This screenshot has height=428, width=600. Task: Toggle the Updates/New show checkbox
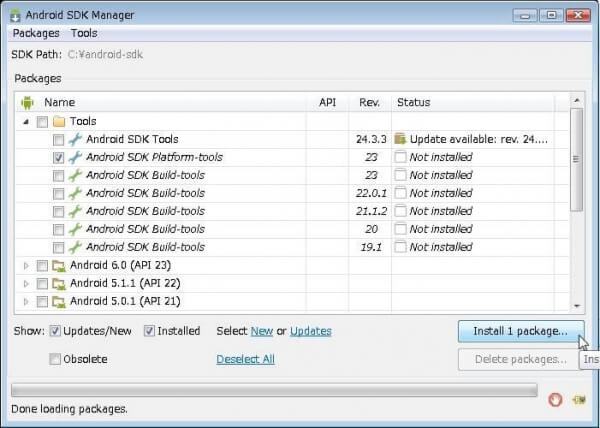[x=55, y=331]
